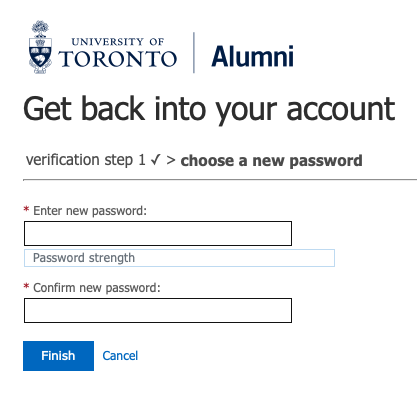Click the Confirm new password label
This screenshot has height=401, width=417.
pyautogui.click(x=97, y=288)
